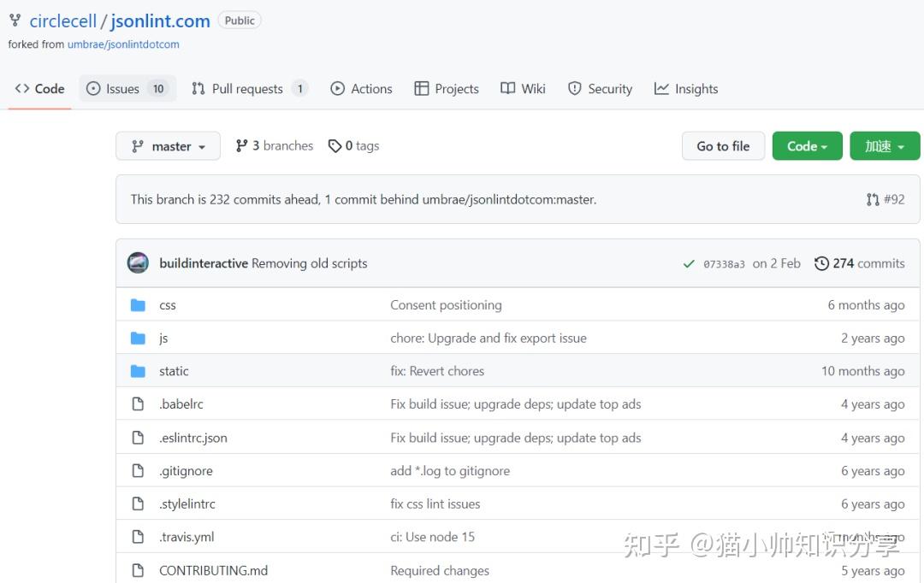This screenshot has height=583, width=924.
Task: Open the Projects tab
Action: point(446,89)
